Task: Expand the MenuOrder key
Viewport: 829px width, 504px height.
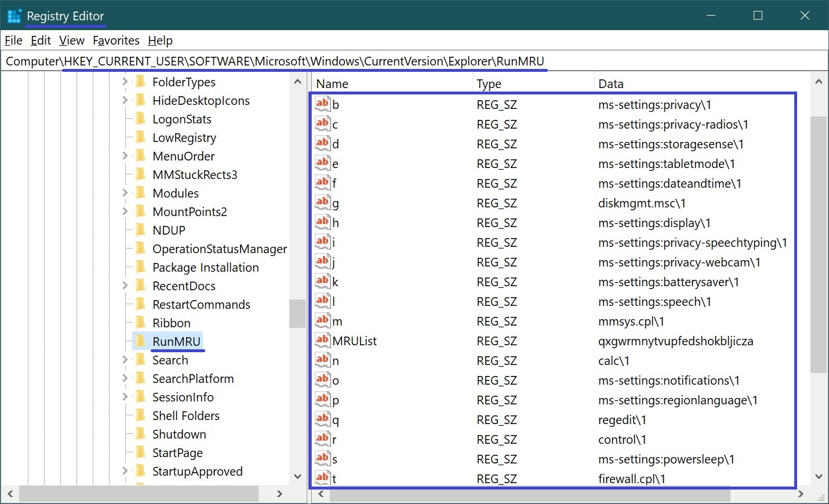Action: tap(125, 156)
